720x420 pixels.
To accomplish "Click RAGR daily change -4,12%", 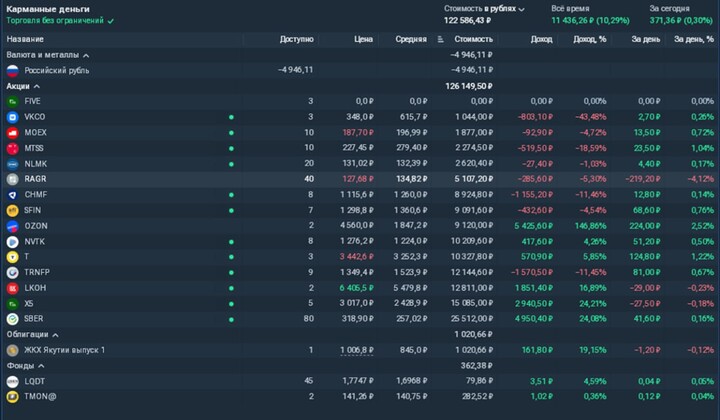I will [x=701, y=179].
